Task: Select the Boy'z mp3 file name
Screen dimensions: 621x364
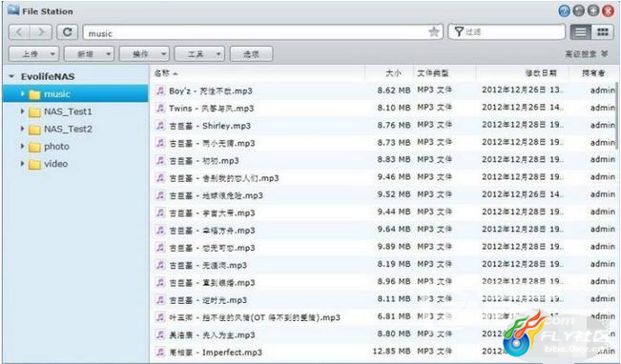Action: (x=211, y=91)
